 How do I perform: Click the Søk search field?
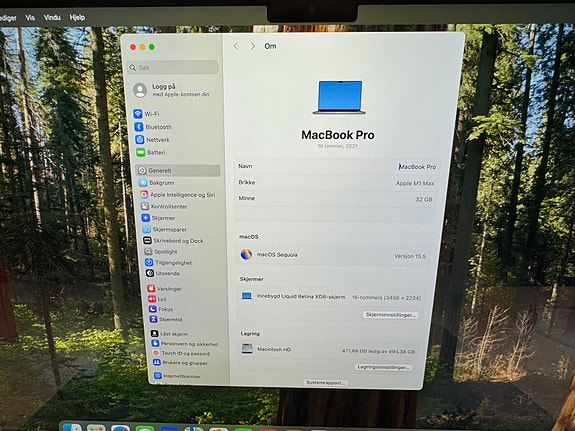click(x=173, y=67)
